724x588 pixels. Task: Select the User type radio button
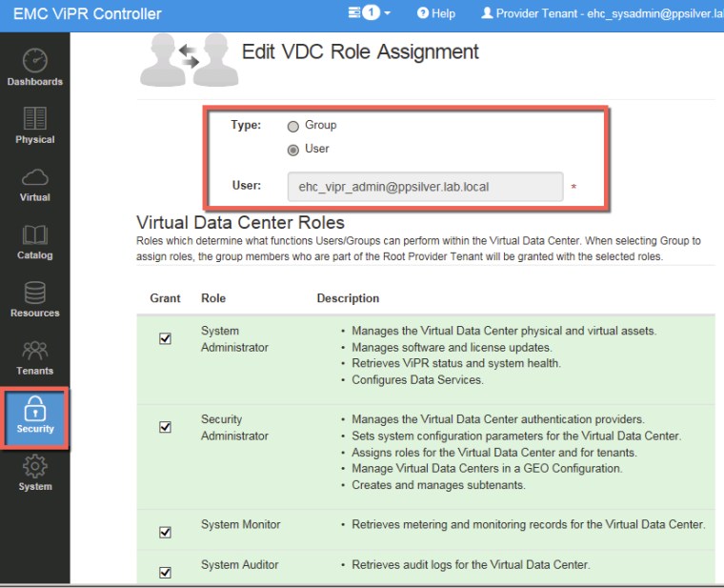click(x=293, y=150)
